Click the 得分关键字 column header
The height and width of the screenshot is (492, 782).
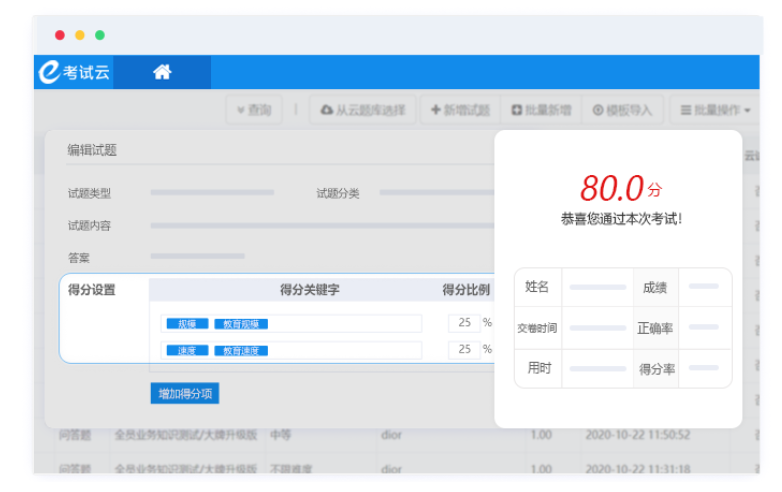click(309, 290)
